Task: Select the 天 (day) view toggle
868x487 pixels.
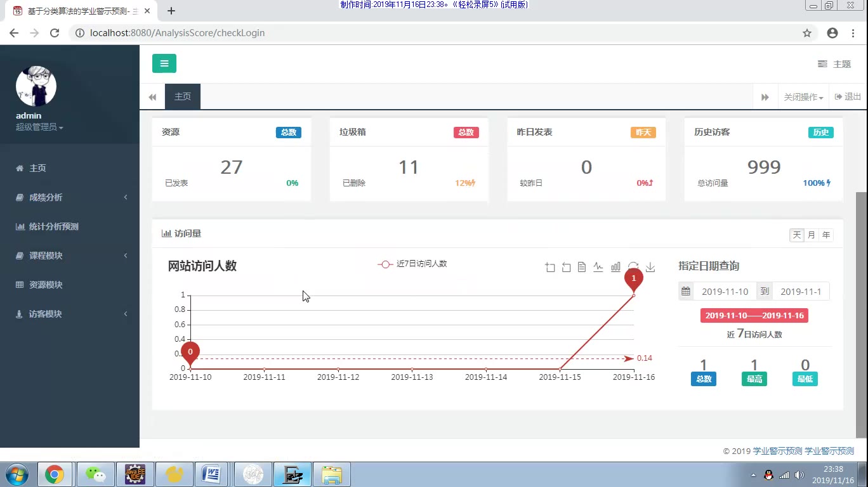Action: (797, 235)
